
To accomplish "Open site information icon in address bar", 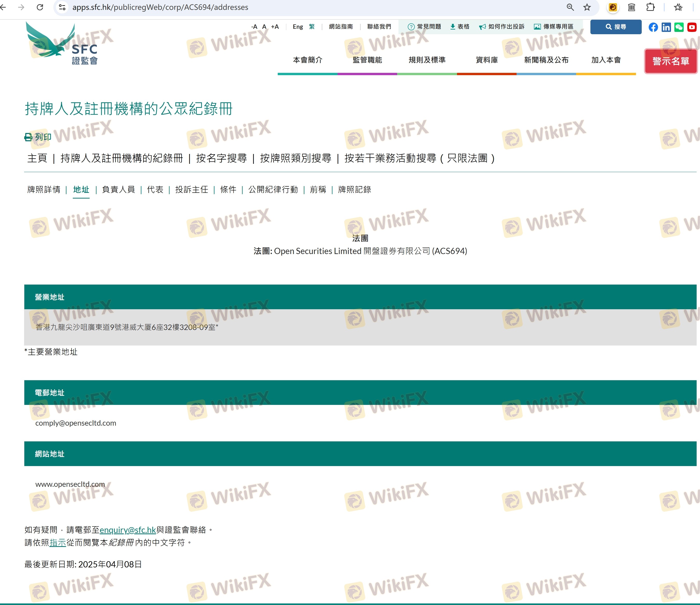I will pos(62,7).
